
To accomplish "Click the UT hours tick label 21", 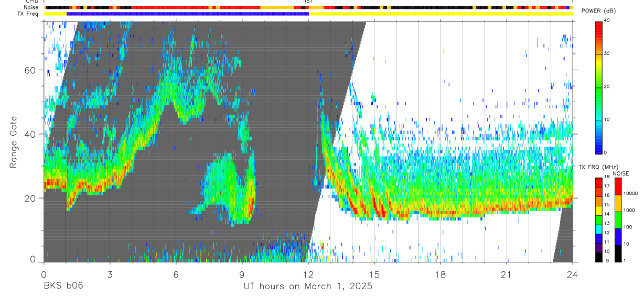I will (507, 274).
